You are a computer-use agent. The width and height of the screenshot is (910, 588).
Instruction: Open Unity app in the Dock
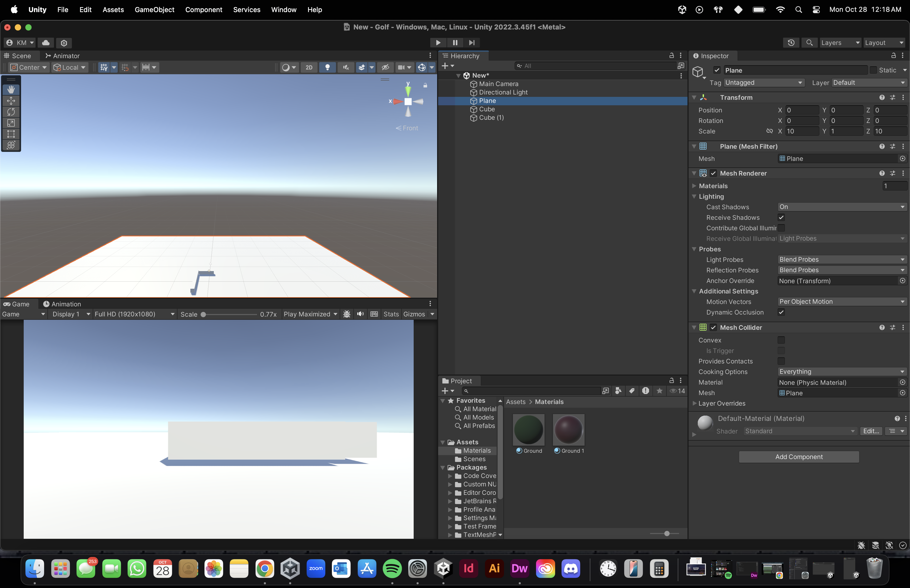coord(443,569)
